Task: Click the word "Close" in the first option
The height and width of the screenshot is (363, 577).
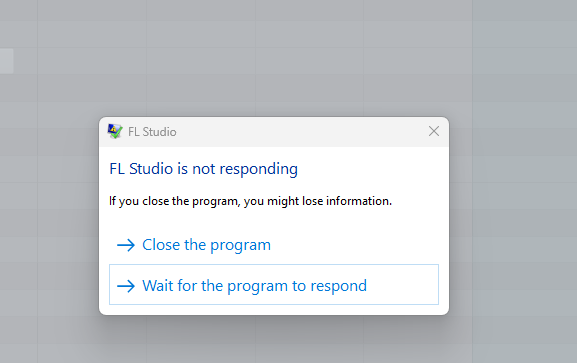Action: point(161,245)
